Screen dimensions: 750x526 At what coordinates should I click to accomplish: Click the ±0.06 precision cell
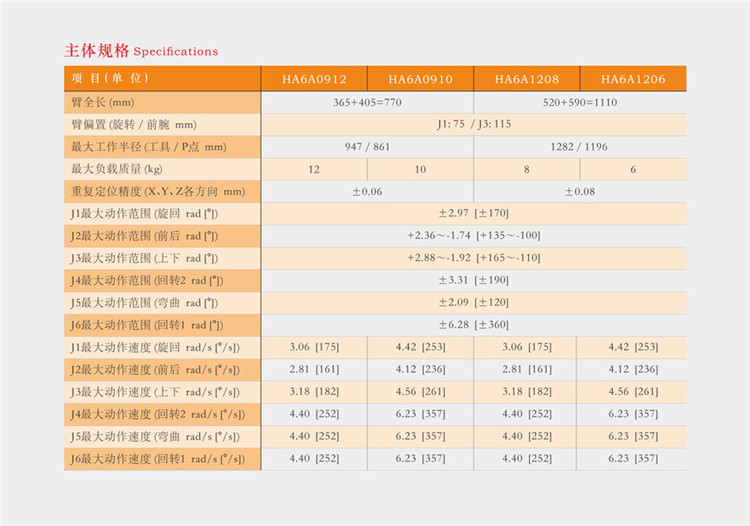[367, 192]
